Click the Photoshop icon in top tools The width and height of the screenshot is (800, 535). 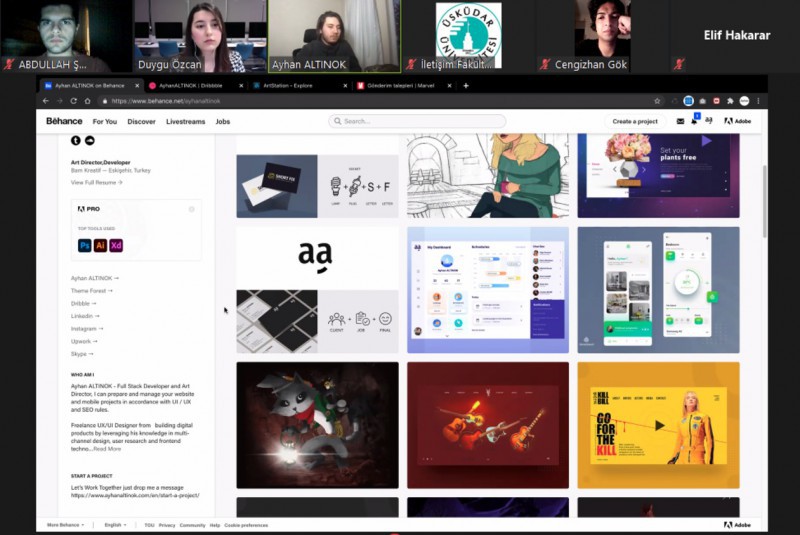click(85, 245)
